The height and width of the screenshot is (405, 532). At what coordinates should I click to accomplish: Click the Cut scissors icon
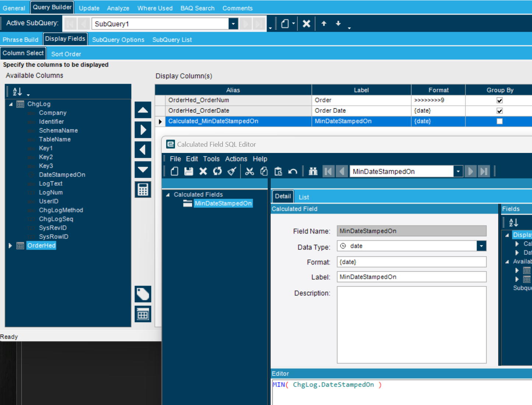pos(249,171)
